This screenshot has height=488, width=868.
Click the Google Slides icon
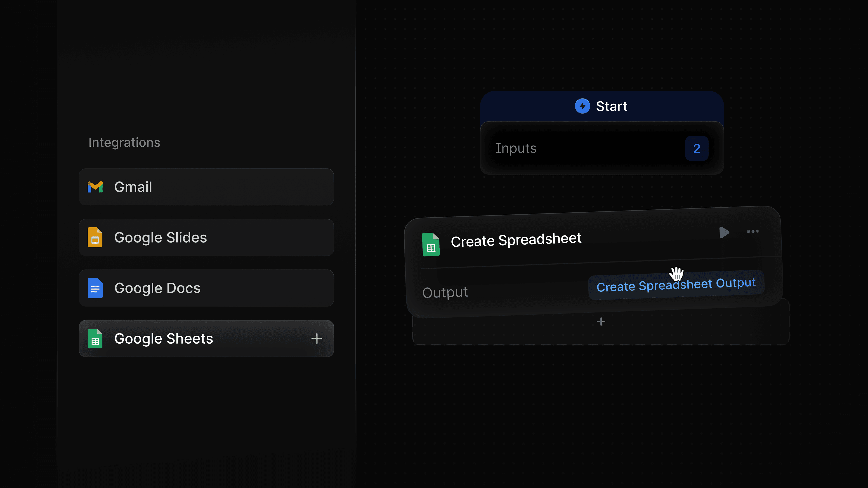(95, 237)
